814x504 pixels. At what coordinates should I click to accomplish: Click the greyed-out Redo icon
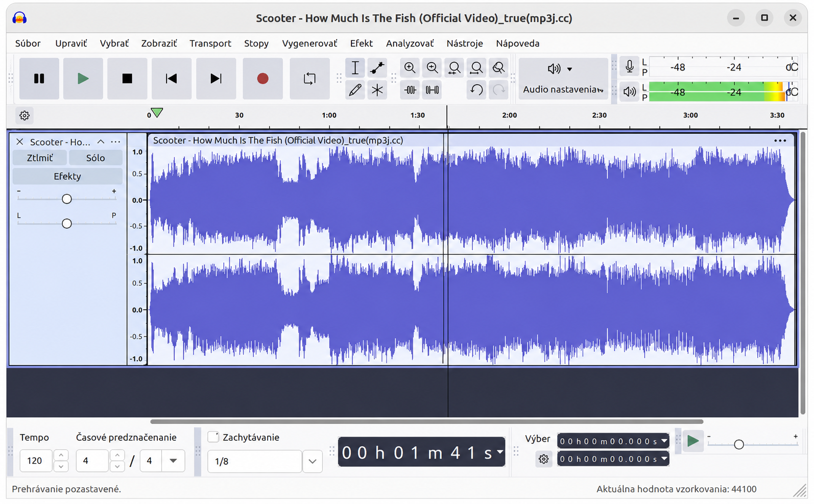(498, 90)
